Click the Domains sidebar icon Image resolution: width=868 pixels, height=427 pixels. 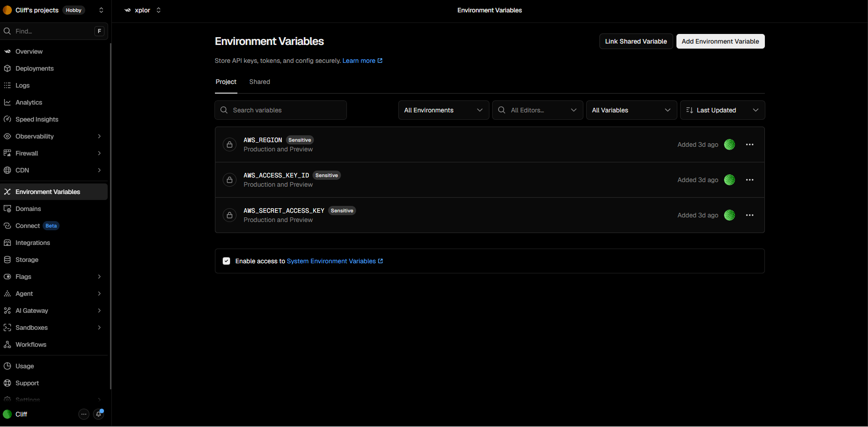click(7, 209)
